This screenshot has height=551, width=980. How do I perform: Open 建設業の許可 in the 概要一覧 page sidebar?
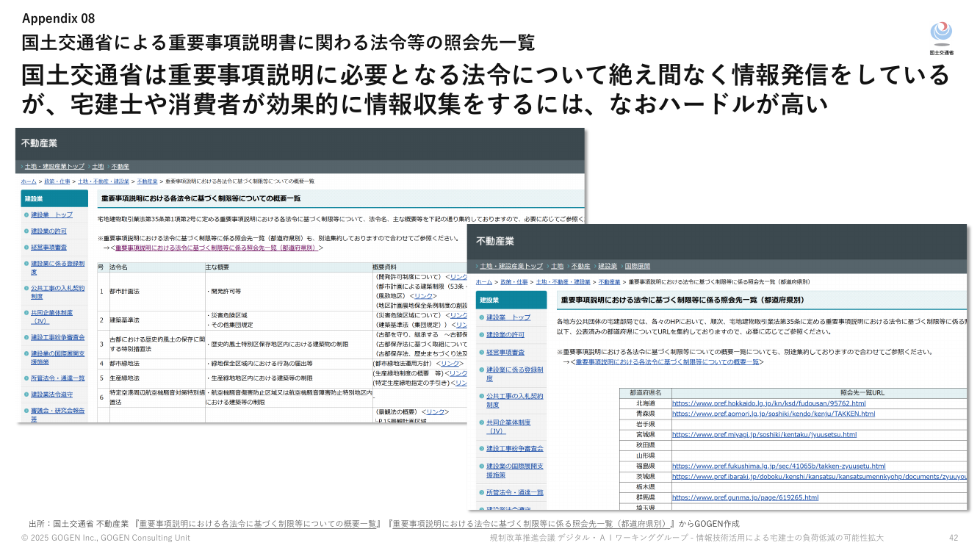click(x=48, y=231)
